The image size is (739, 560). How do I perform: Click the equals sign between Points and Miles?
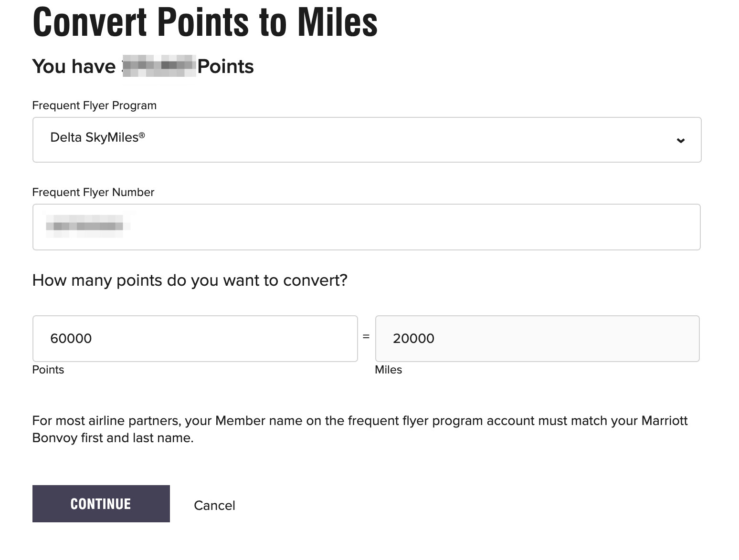coord(367,338)
